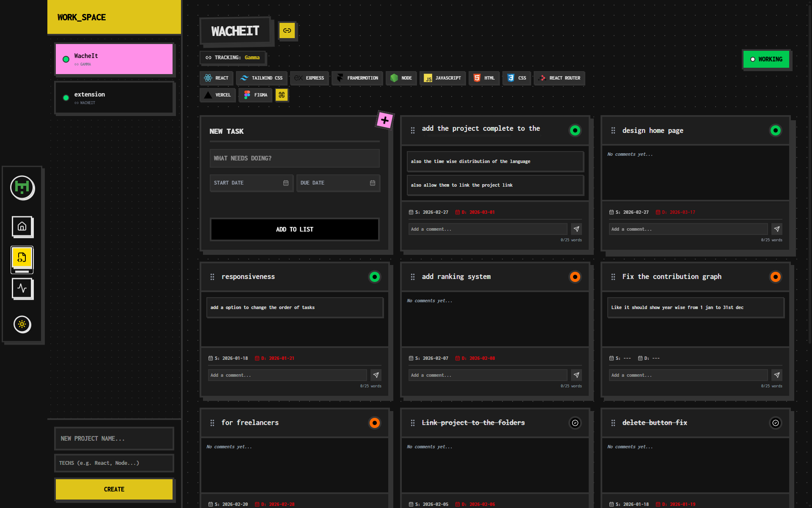Open the activity pulse sidebar icon

[22, 289]
